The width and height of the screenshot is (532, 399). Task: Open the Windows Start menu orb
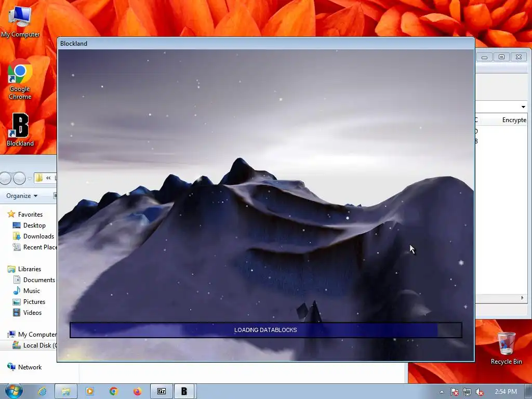click(14, 391)
